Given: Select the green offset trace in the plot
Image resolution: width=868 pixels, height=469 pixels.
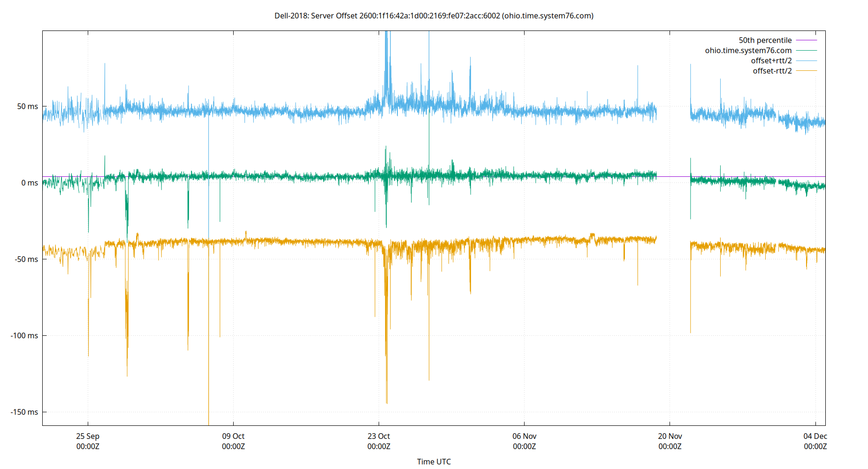Looking at the screenshot, I should point(282,177).
